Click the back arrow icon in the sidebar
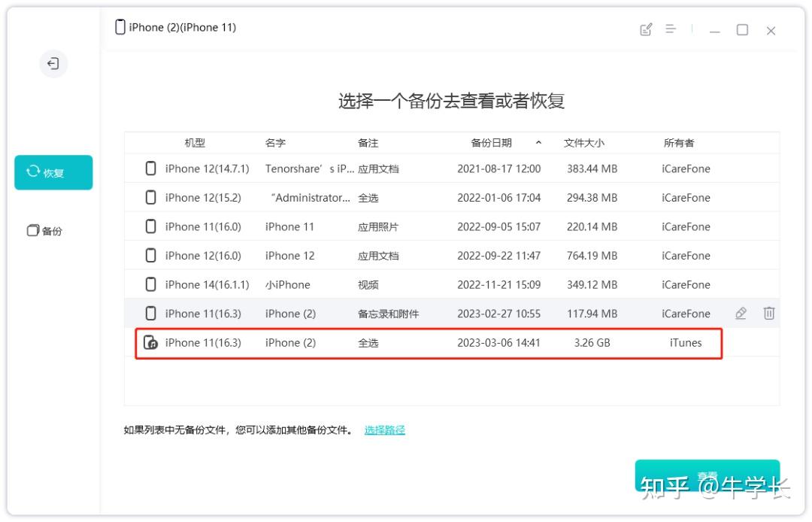This screenshot has height=522, width=812. click(53, 64)
